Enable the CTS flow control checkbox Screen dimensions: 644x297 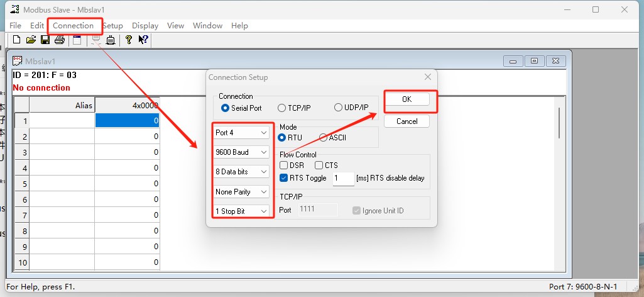click(319, 165)
